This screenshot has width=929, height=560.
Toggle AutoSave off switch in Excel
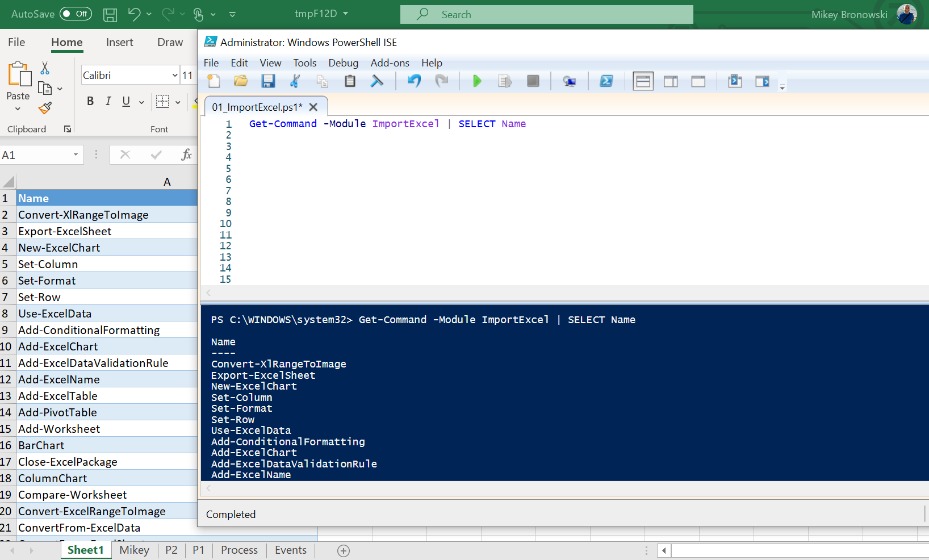tap(76, 14)
